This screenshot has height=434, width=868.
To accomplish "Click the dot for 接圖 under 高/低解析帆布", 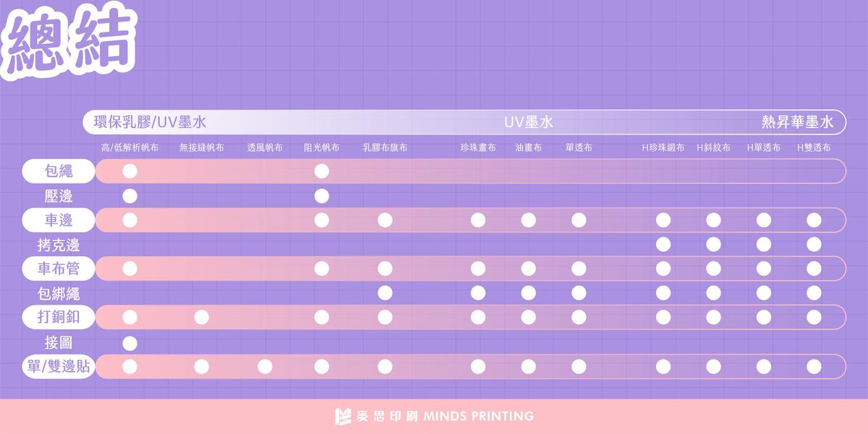I will [x=129, y=343].
